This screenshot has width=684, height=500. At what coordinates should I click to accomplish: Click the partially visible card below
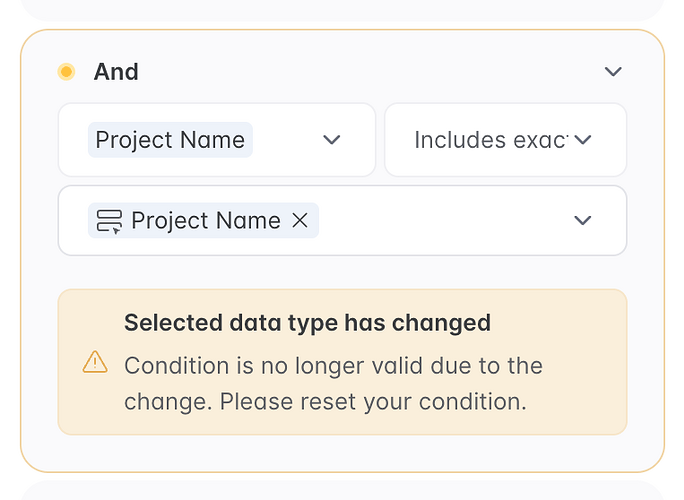[342, 491]
